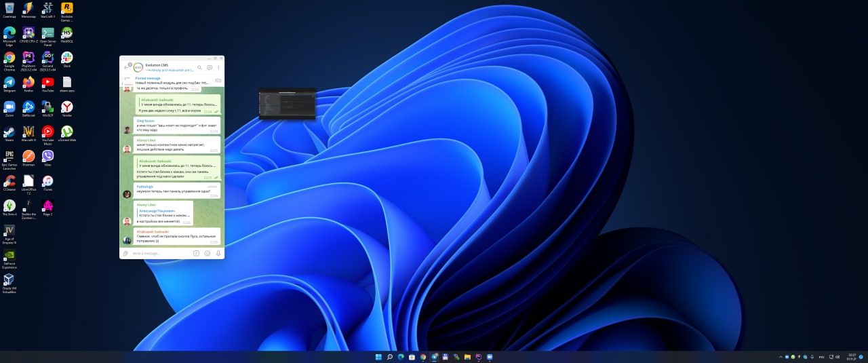Select the steam apps file on desktop

(66, 84)
